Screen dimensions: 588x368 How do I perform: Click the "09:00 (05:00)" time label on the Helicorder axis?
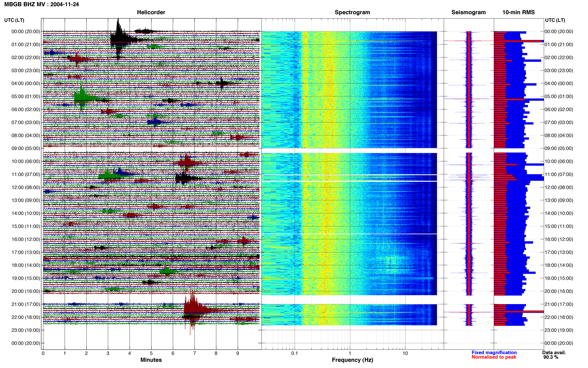click(x=26, y=148)
